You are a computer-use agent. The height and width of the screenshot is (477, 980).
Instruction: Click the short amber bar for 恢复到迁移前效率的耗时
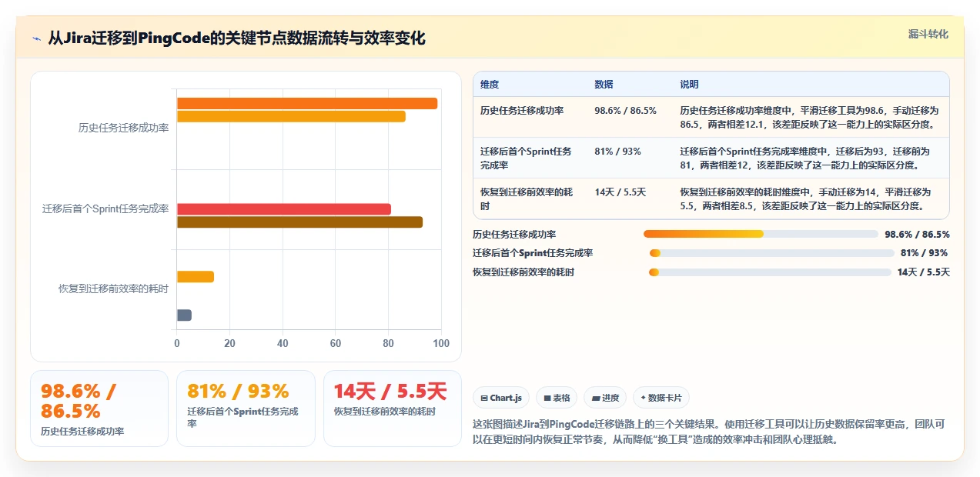pos(196,277)
